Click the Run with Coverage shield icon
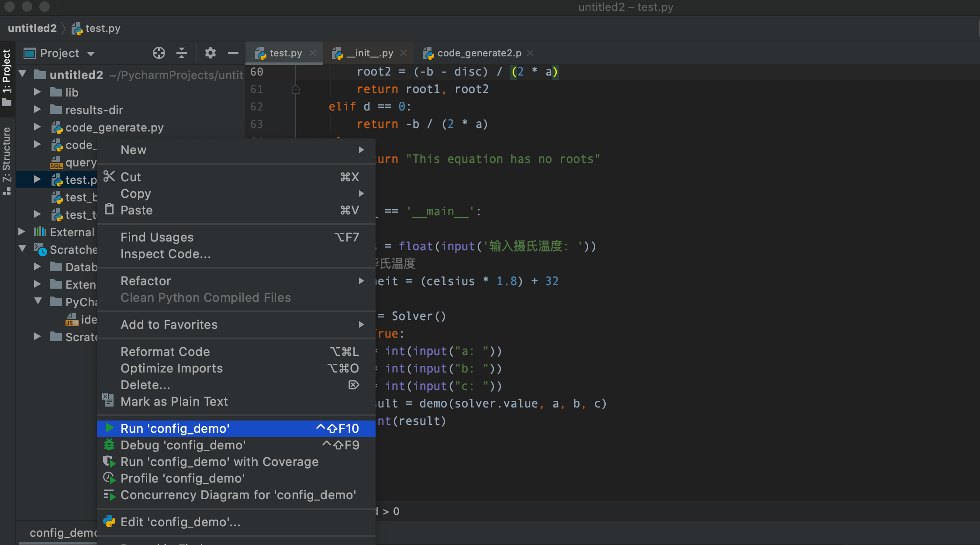 pyautogui.click(x=109, y=462)
